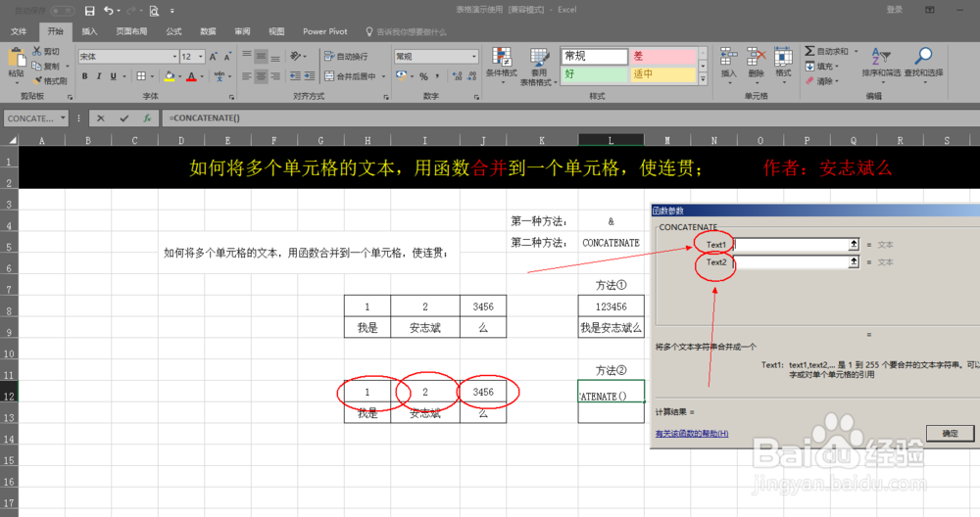Open the font size 12 dropdown
This screenshot has width=980, height=517.
tap(201, 57)
